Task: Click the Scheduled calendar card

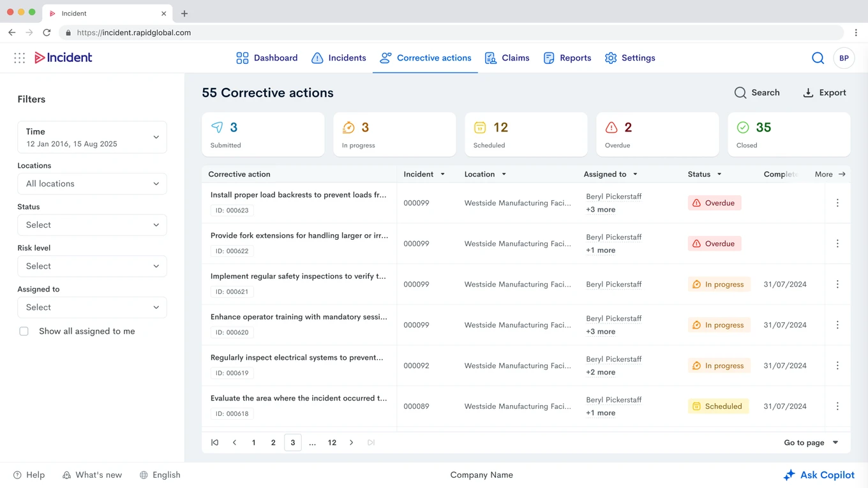Action: point(526,135)
